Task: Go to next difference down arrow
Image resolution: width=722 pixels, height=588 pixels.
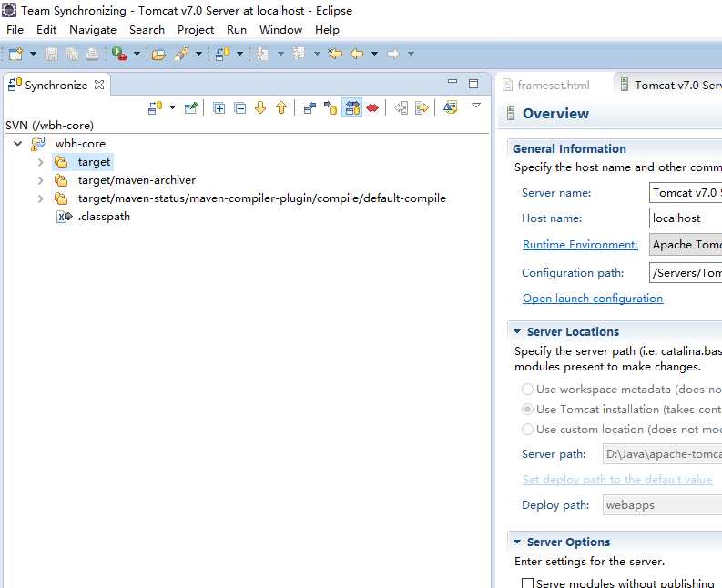Action: pos(260,107)
